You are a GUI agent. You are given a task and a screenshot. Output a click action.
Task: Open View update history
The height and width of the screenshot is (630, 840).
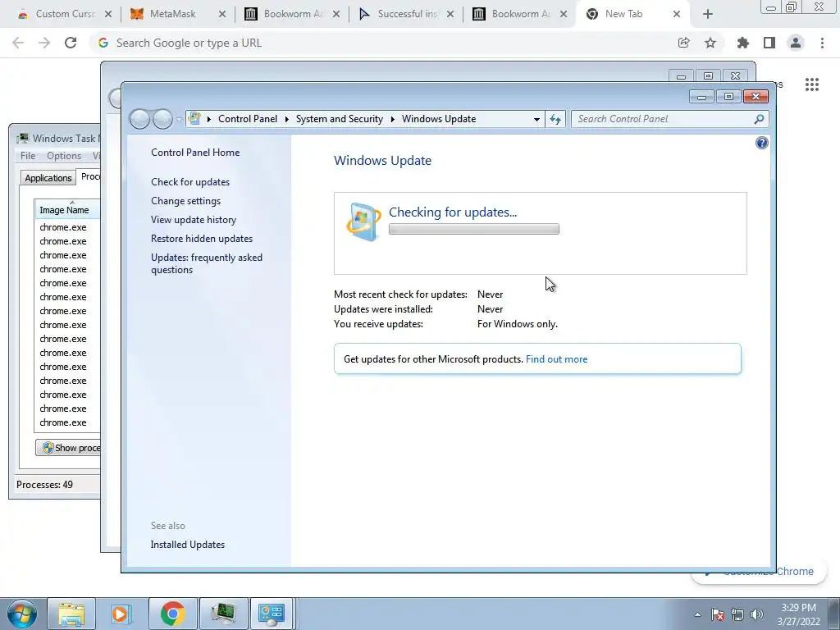click(194, 220)
